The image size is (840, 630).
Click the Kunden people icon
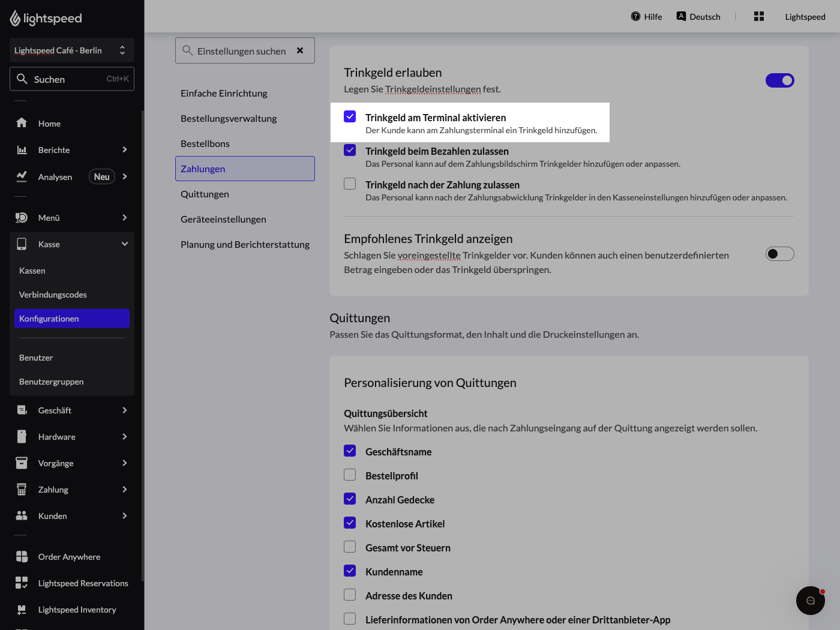point(22,515)
